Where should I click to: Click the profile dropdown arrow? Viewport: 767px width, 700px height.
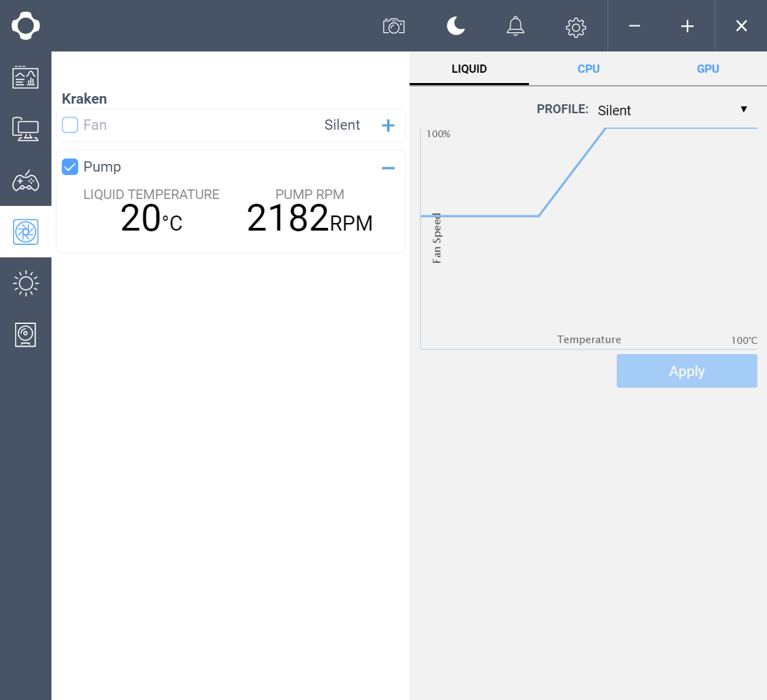tap(744, 109)
